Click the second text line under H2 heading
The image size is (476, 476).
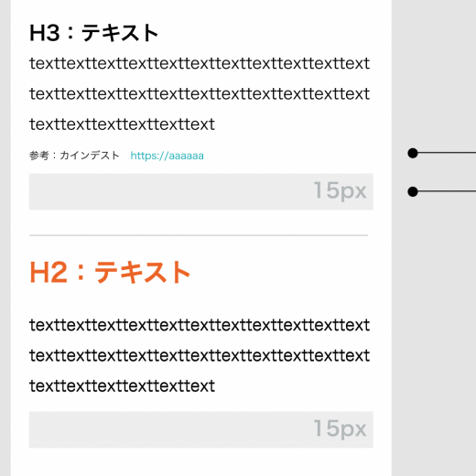(x=200, y=355)
